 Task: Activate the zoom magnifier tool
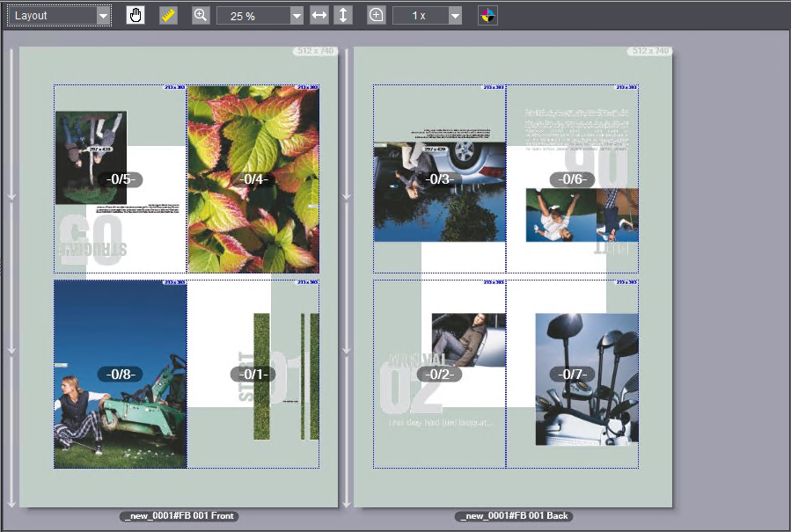[200, 14]
